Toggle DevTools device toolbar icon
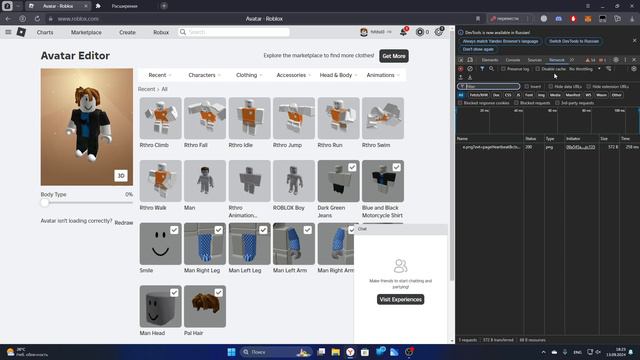The height and width of the screenshot is (360, 640). (x=470, y=60)
